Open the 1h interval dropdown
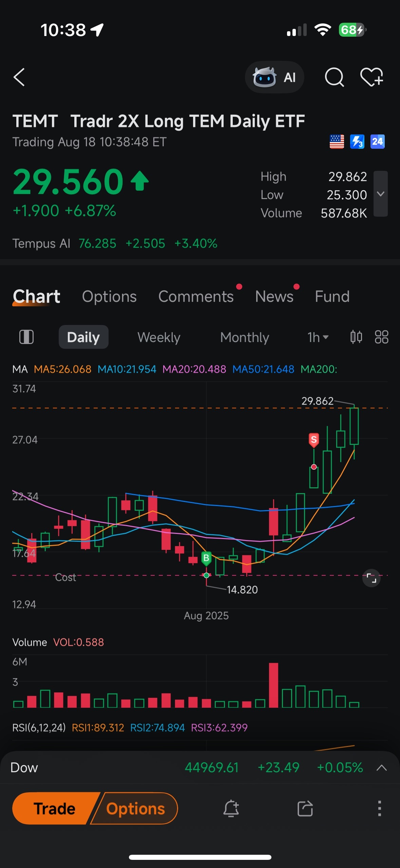 (x=318, y=337)
